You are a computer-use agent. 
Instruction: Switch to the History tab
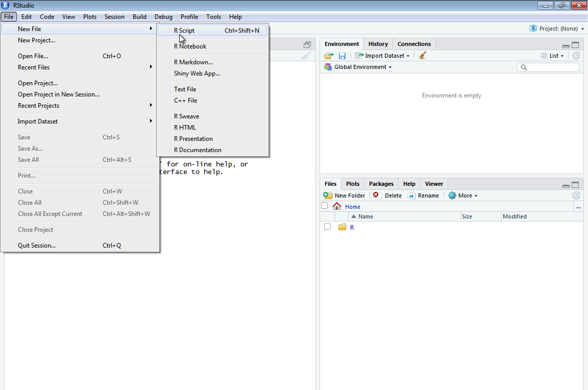[378, 44]
